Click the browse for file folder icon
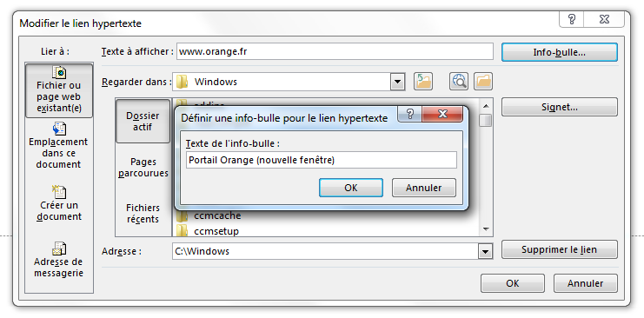The image size is (644, 318). coord(483,82)
